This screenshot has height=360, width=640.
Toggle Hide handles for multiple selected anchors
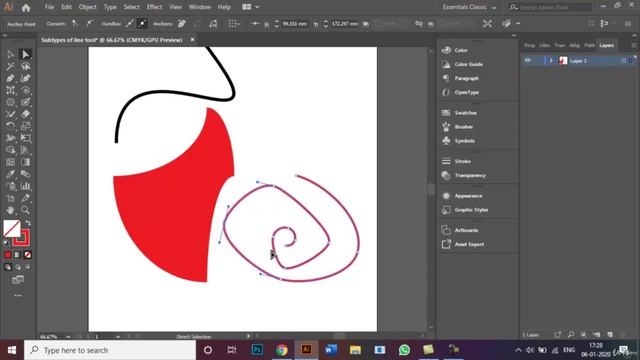[142, 24]
